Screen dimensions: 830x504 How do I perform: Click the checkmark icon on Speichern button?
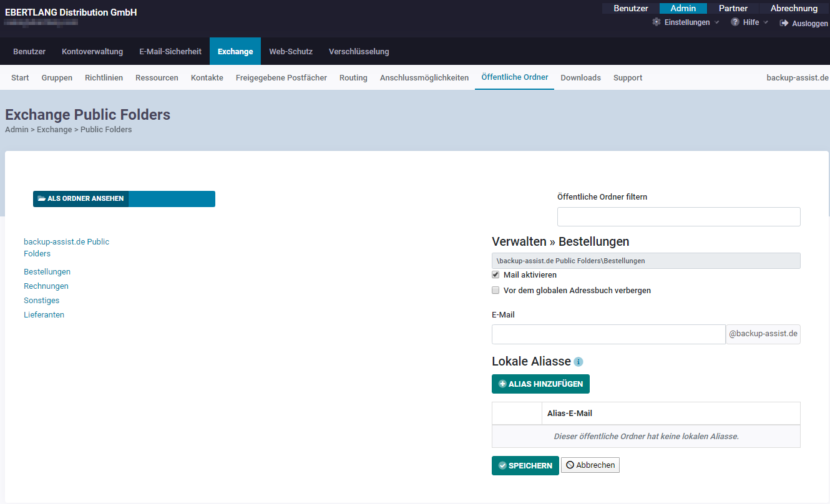coord(502,466)
